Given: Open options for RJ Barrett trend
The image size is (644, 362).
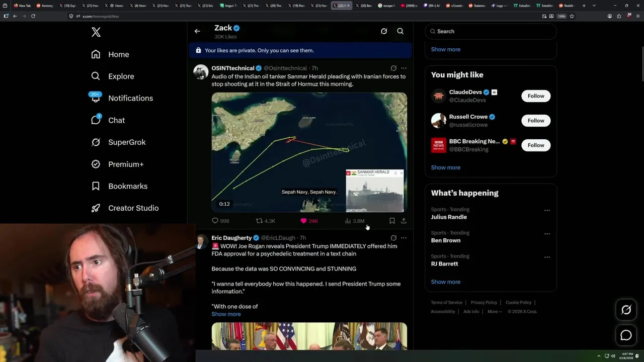Looking at the screenshot, I should pyautogui.click(x=547, y=257).
